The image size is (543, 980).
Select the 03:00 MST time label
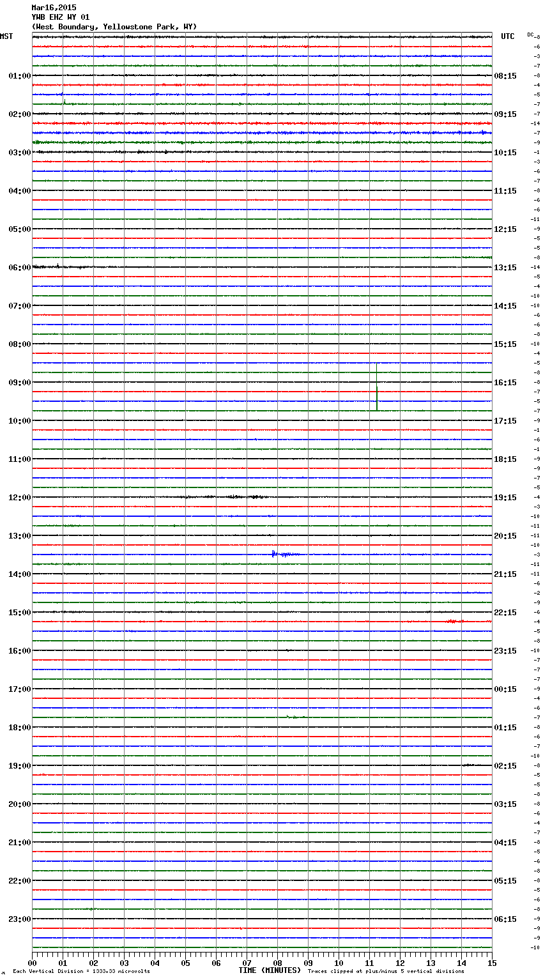click(x=20, y=153)
